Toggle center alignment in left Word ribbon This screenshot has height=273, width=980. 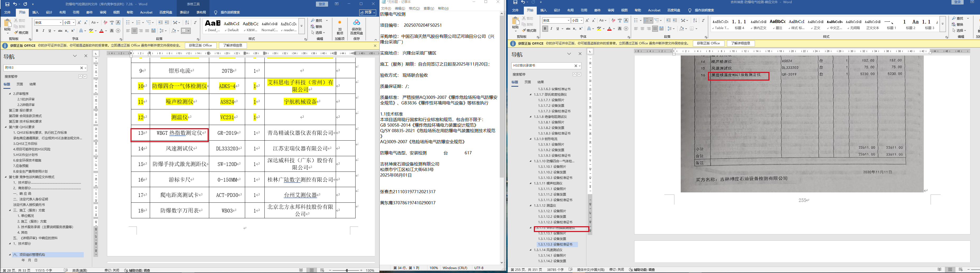pos(134,31)
